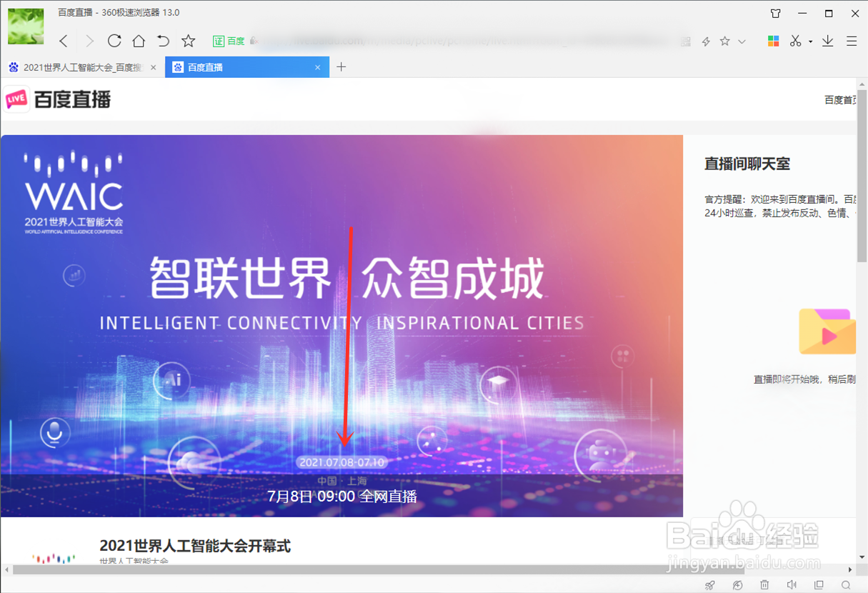
Task: Click the trash icon in the status bar
Action: coord(764,584)
